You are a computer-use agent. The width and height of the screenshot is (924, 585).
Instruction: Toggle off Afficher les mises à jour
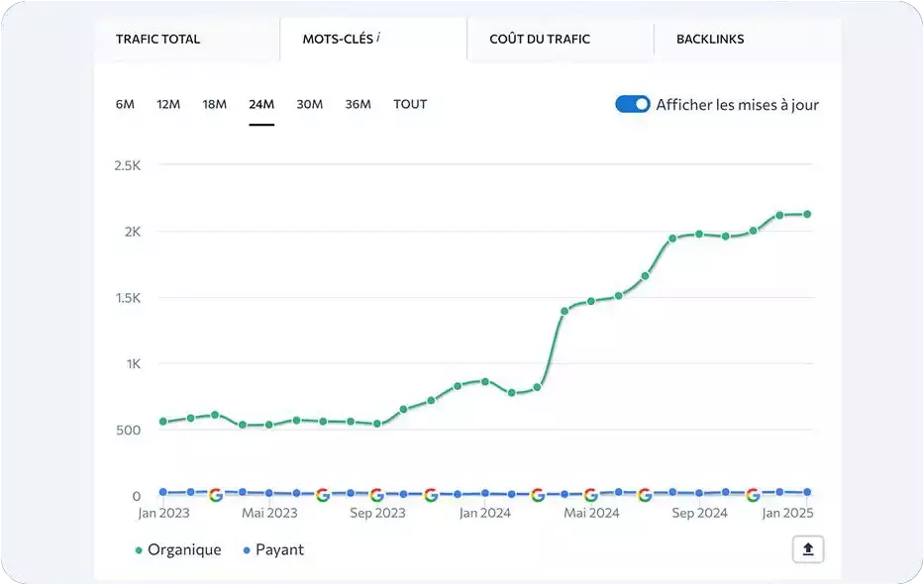(x=633, y=104)
